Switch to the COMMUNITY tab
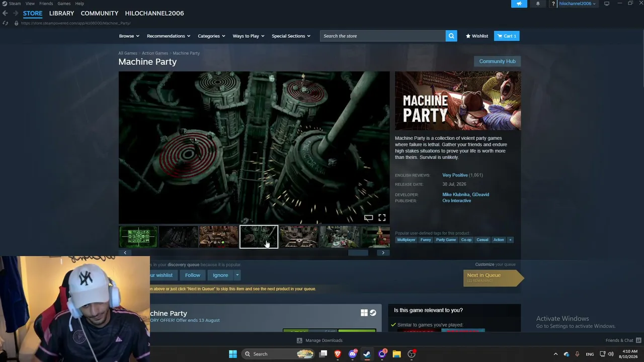644x362 pixels. [100, 13]
